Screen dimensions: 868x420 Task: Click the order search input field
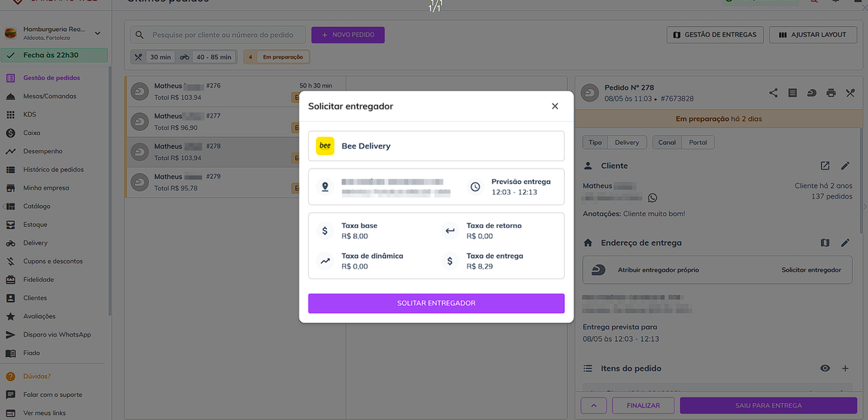click(223, 35)
